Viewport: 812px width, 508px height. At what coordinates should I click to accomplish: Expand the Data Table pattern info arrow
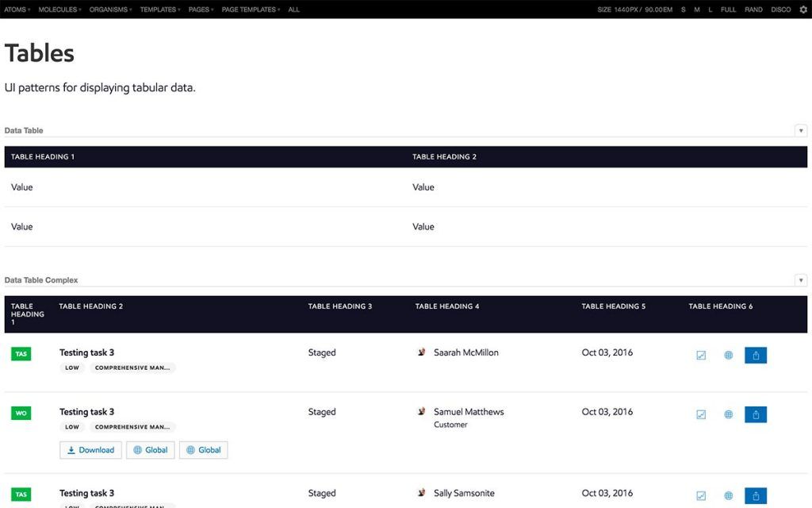[801, 130]
